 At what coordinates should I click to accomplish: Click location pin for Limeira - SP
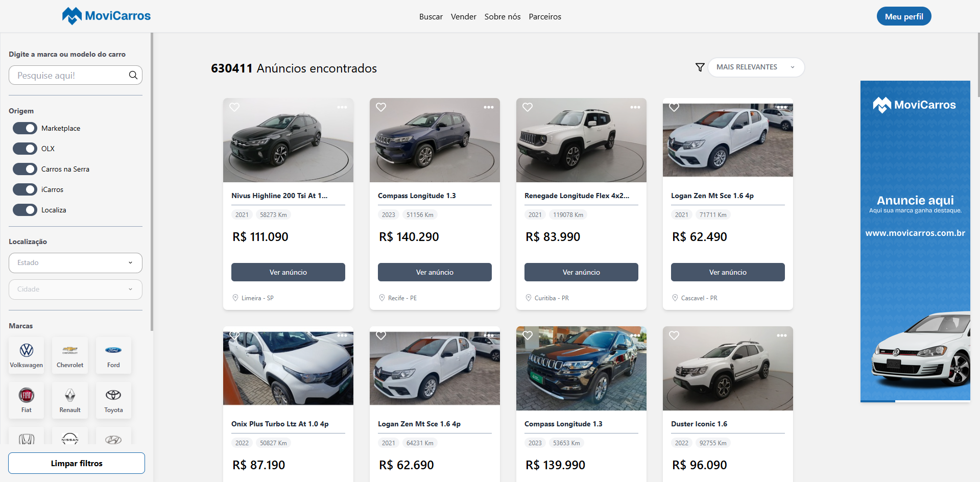(235, 298)
